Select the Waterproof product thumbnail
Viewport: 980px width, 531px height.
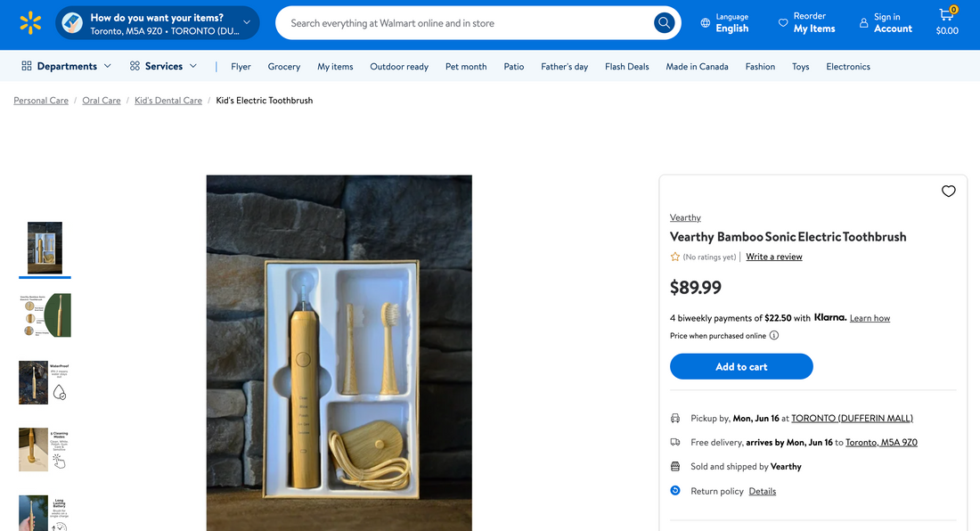tap(45, 382)
